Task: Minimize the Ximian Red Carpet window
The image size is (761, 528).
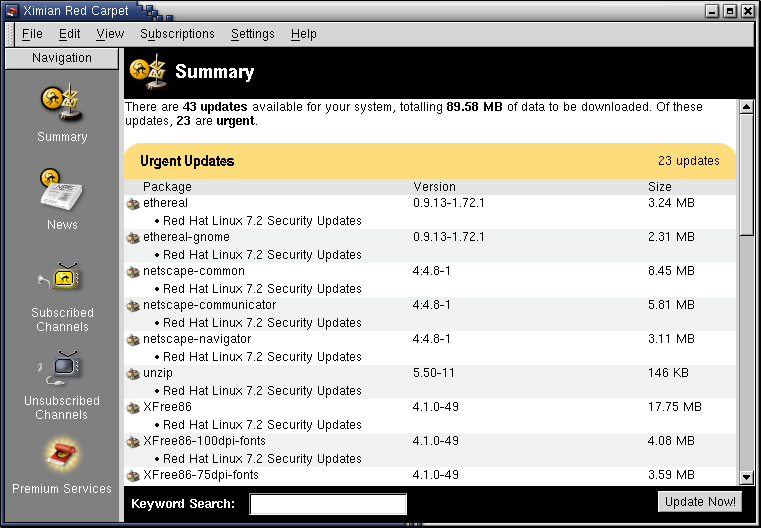Action: point(712,11)
